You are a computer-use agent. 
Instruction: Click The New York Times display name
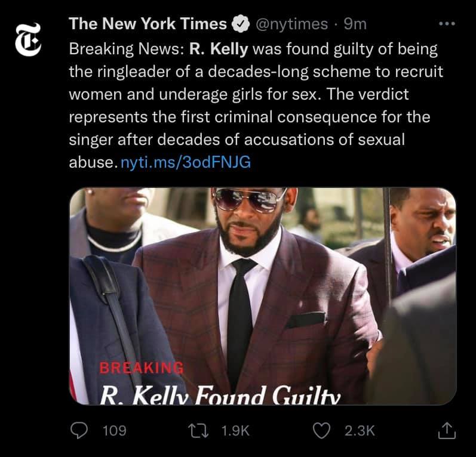[x=148, y=24]
